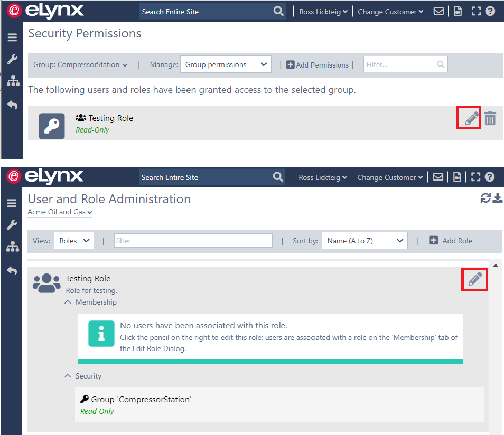Screen dimensions: 504x435
Task: Click the filter magnifier icon in Security Permissions
Action: point(441,64)
